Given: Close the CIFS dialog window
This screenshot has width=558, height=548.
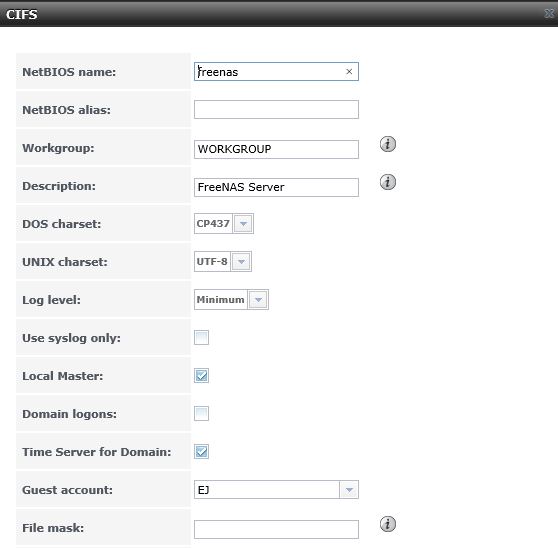Looking at the screenshot, I should click(x=549, y=14).
